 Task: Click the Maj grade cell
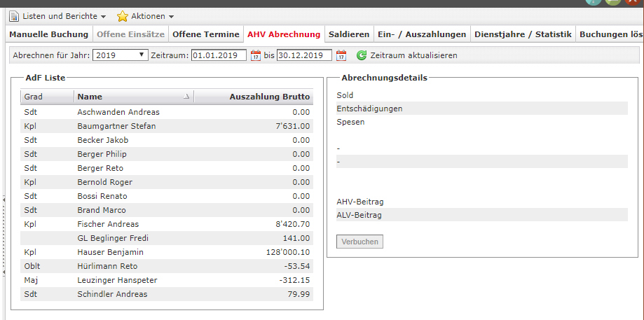[x=30, y=280]
